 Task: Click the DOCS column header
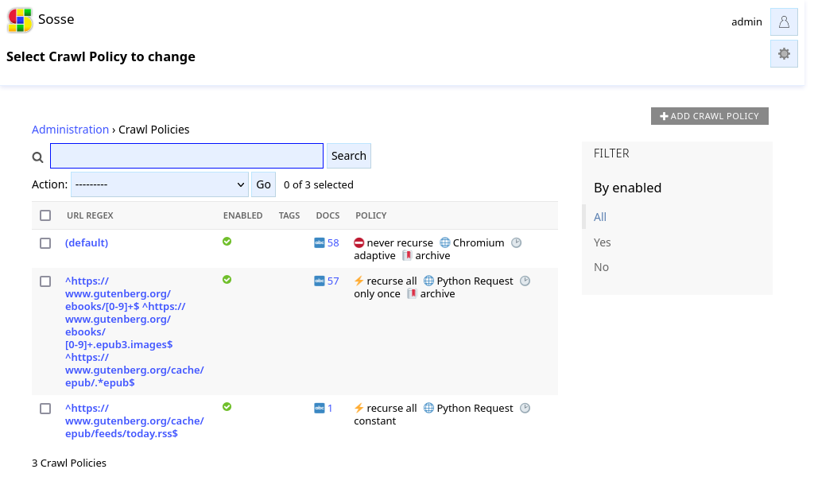(328, 215)
